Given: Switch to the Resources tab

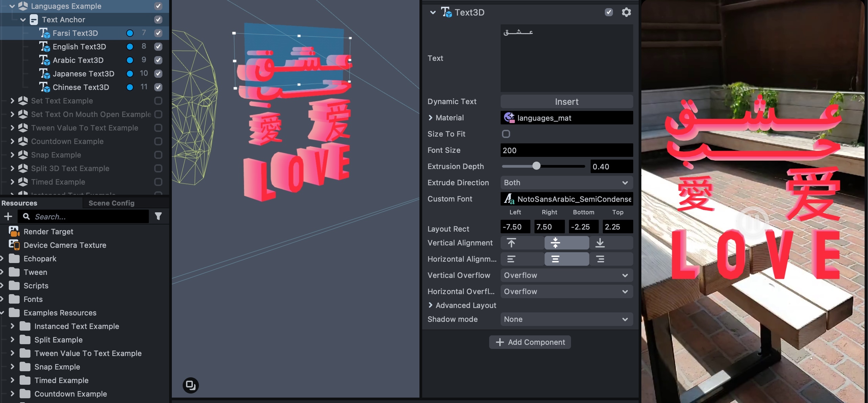Looking at the screenshot, I should (x=19, y=203).
